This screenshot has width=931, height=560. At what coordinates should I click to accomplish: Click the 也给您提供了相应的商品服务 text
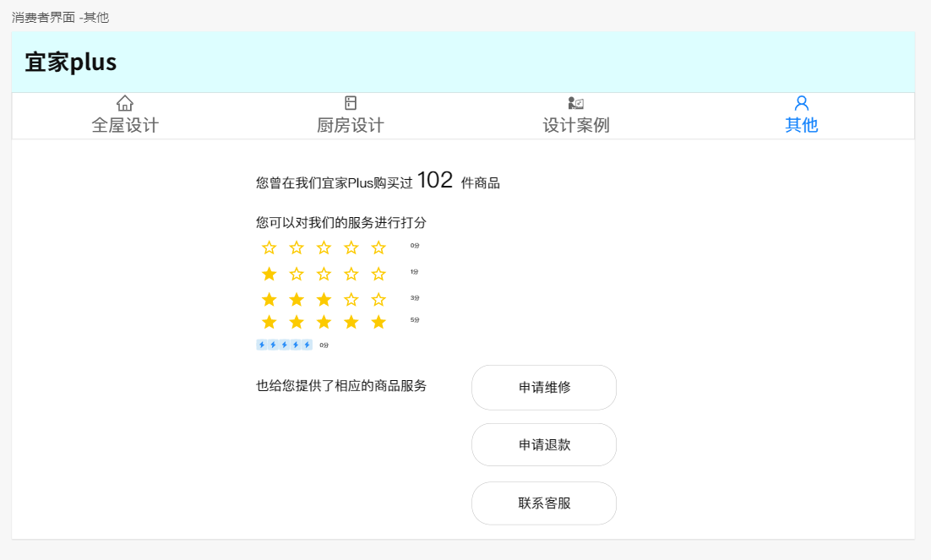(340, 386)
